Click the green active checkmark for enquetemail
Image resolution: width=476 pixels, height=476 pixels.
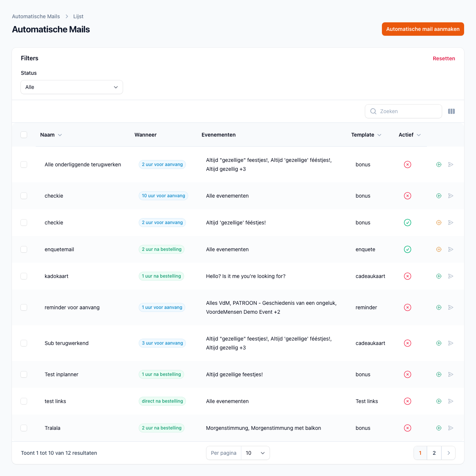point(408,249)
